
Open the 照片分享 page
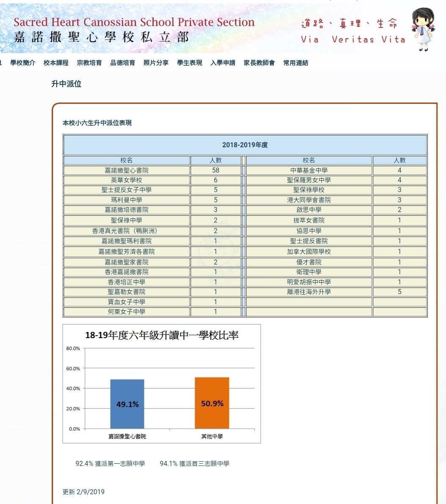point(156,63)
